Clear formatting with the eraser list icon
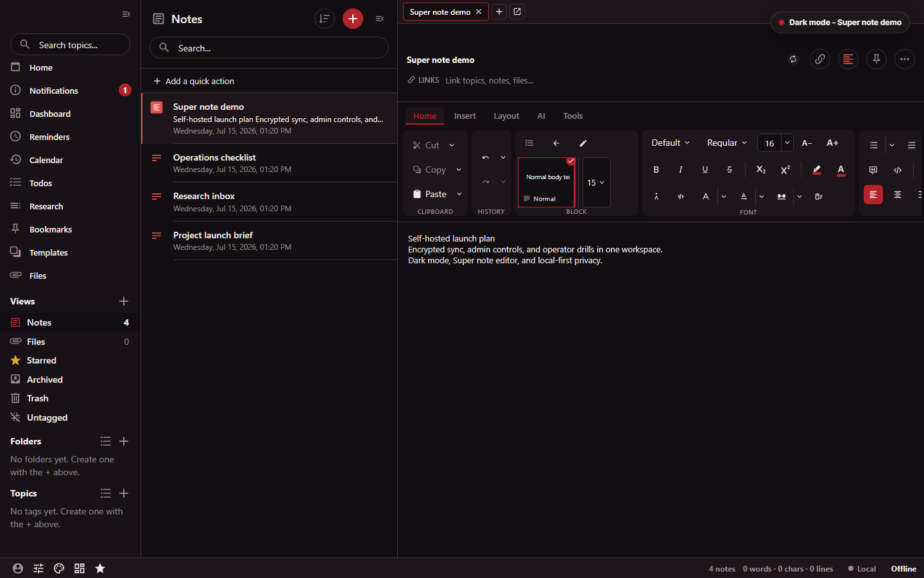 pos(819,197)
